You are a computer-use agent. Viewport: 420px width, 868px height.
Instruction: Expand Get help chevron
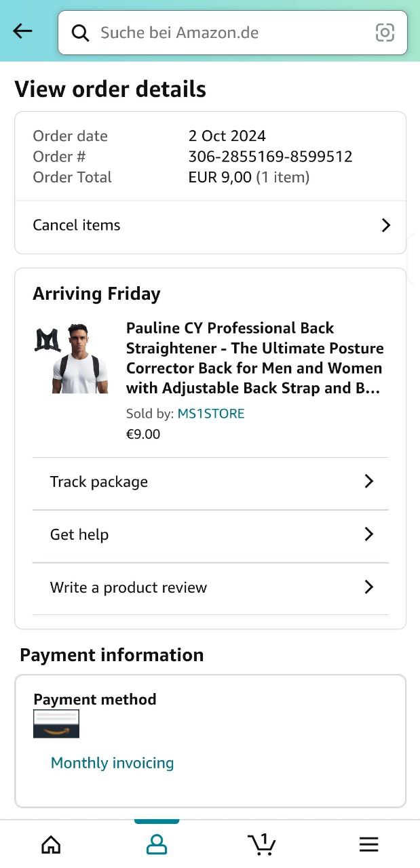369,534
